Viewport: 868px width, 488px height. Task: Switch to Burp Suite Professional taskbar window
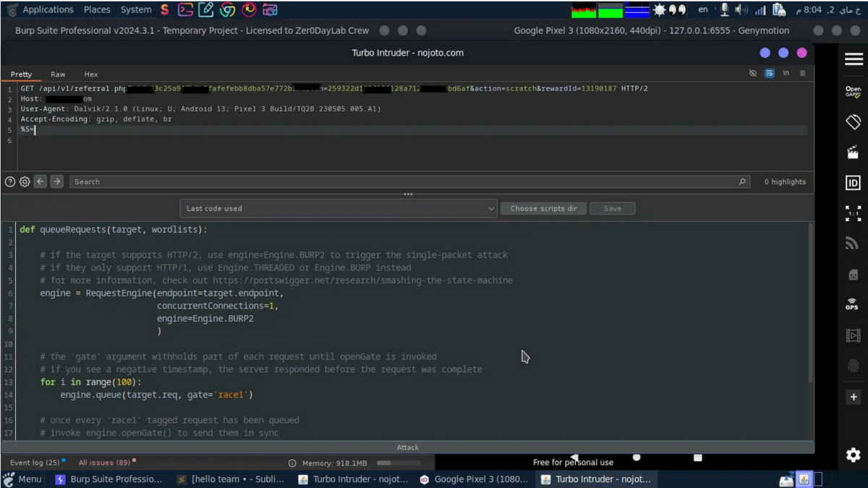click(109, 479)
